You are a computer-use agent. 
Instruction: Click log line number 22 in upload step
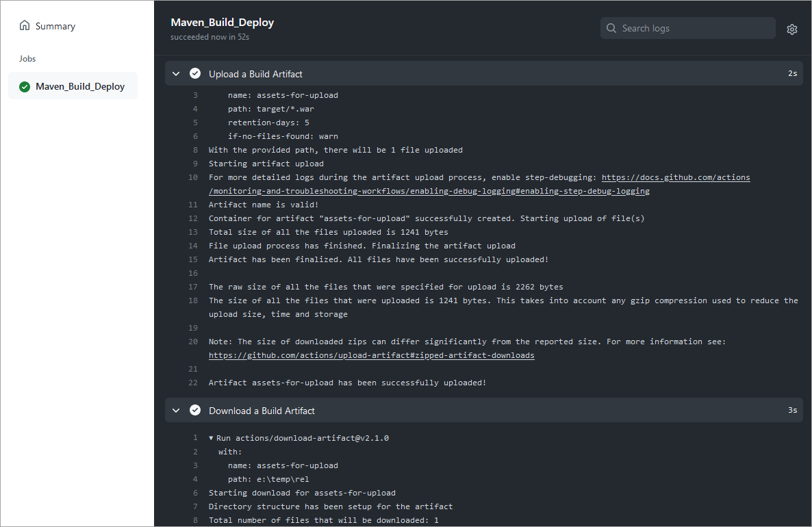tap(192, 383)
